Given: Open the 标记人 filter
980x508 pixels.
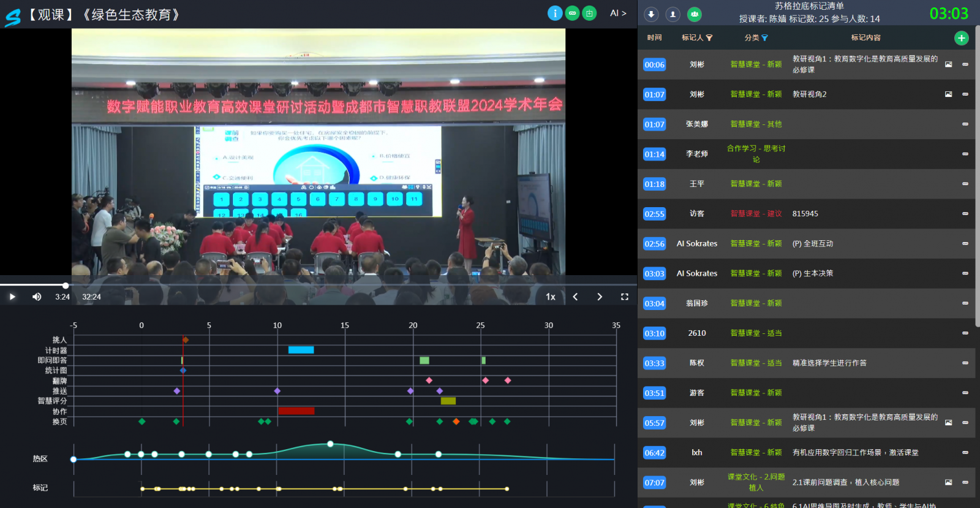Looking at the screenshot, I should point(709,38).
